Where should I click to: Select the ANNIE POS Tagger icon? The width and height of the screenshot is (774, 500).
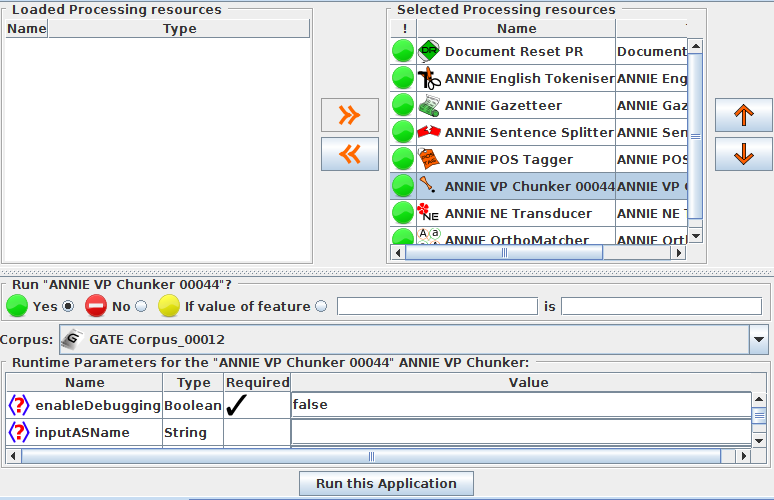click(x=429, y=159)
